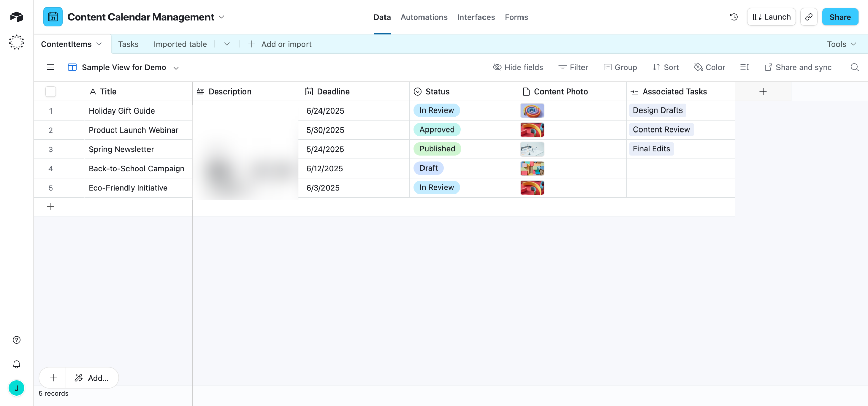This screenshot has width=868, height=406.
Task: Toggle the views sidebar hamburger icon
Action: pos(51,67)
